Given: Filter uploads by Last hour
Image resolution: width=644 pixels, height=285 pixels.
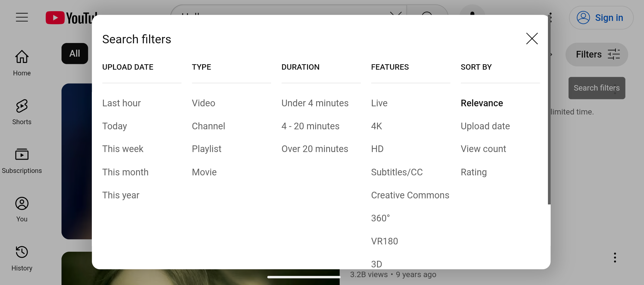Looking at the screenshot, I should tap(122, 103).
